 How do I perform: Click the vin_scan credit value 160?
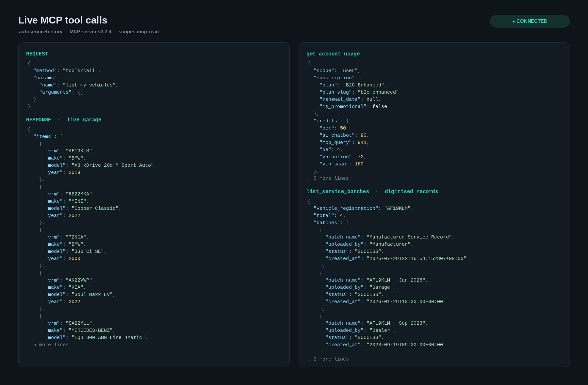point(359,164)
